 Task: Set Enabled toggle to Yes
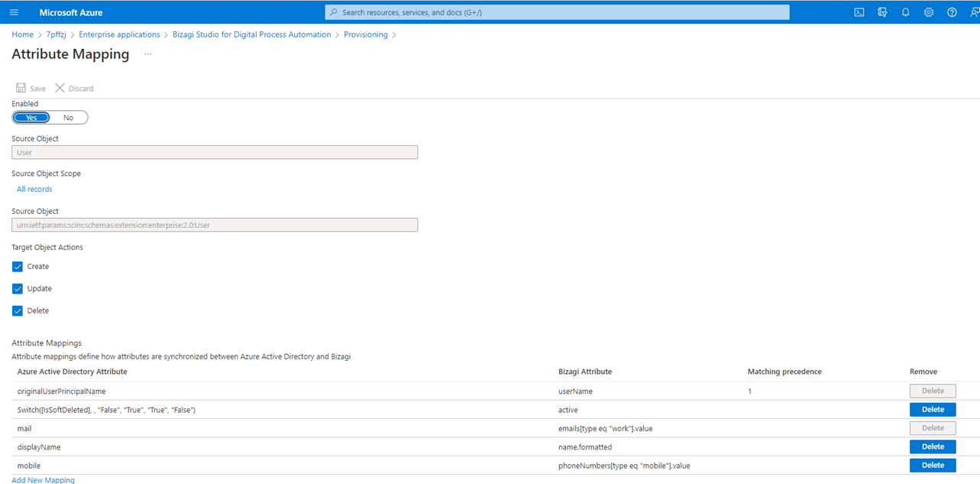click(31, 118)
